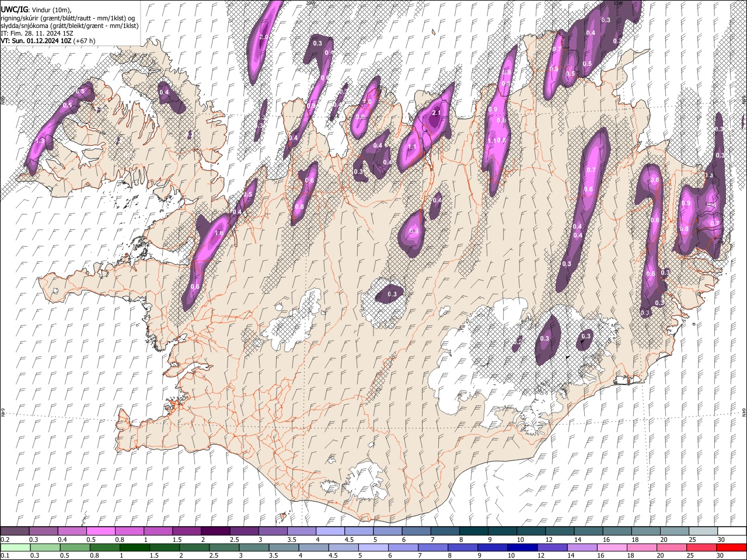Screen dimensions: 747x560
Task: Click the '2.0' precipitation value on the map
Action: pyautogui.click(x=264, y=37)
